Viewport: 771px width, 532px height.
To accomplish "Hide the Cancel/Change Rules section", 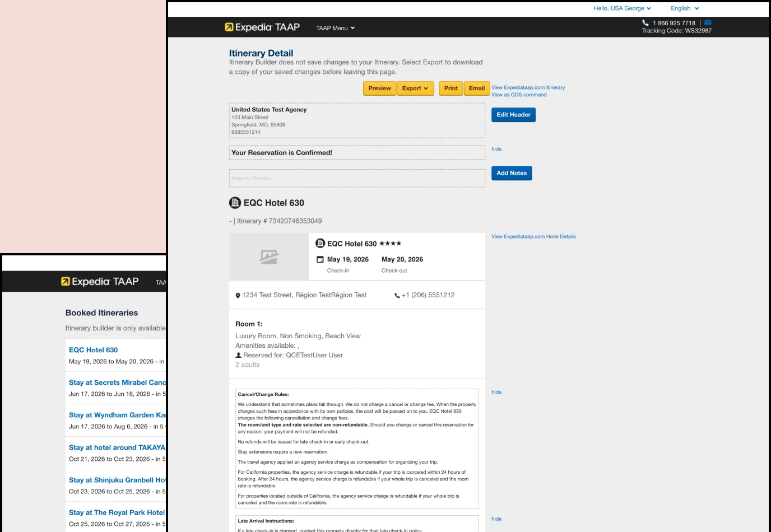I will click(496, 393).
